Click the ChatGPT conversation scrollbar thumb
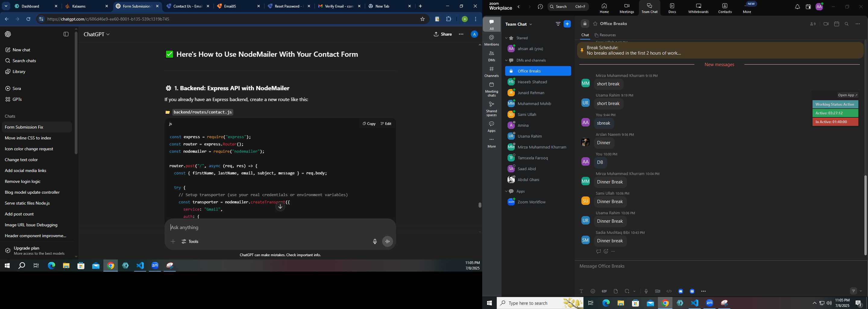Viewport: 868px width, 309px height. click(x=480, y=205)
